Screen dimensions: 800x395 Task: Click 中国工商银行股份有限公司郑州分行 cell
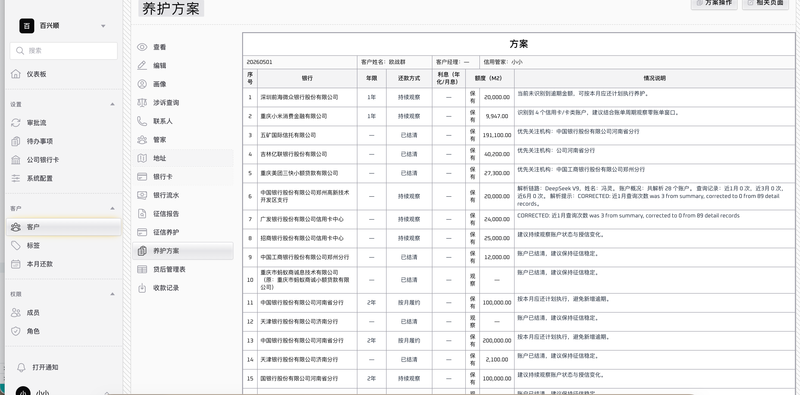[307, 257]
